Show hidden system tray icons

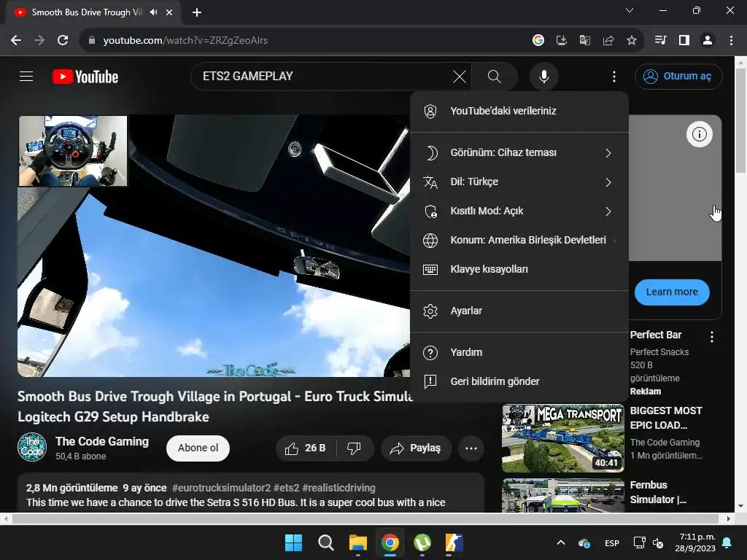pos(561,542)
